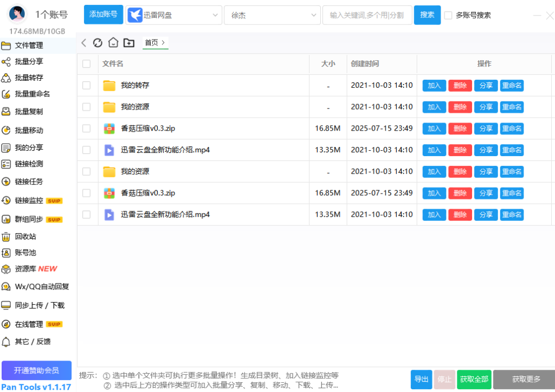Click the 导出 button
555x392 pixels.
421,379
